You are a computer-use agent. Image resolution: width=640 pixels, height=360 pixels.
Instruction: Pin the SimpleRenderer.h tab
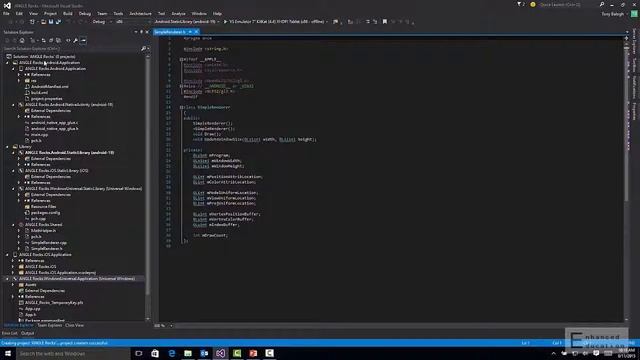click(x=190, y=32)
